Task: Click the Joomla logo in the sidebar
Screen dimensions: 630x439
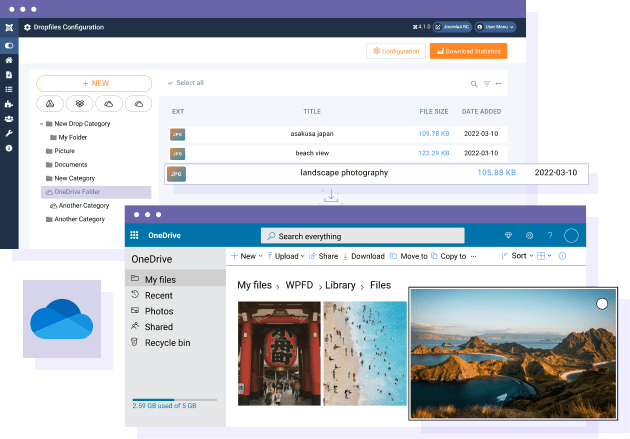Action: tap(9, 27)
